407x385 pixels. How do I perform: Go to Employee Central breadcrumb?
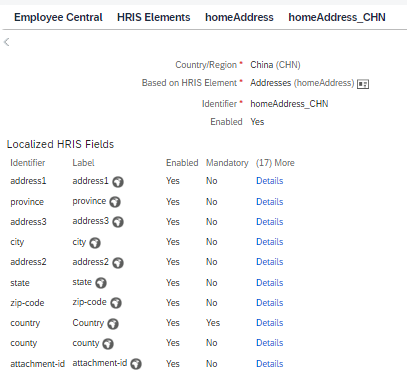[x=58, y=17]
